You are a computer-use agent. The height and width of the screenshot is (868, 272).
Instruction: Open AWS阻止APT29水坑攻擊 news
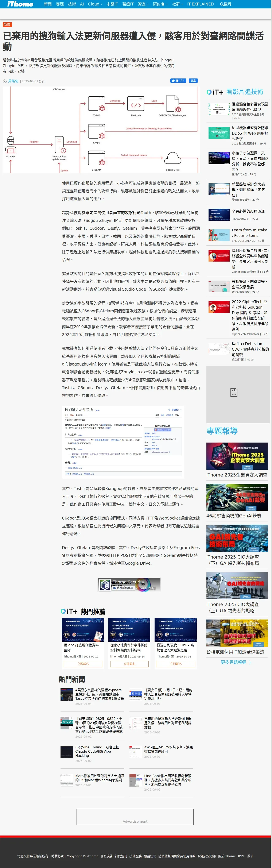[x=168, y=749]
